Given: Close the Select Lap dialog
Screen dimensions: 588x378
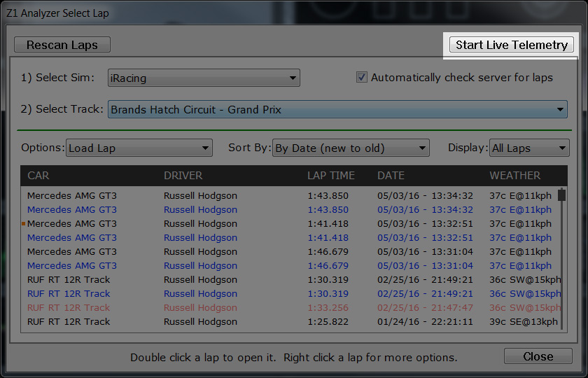Looking at the screenshot, I should [538, 356].
